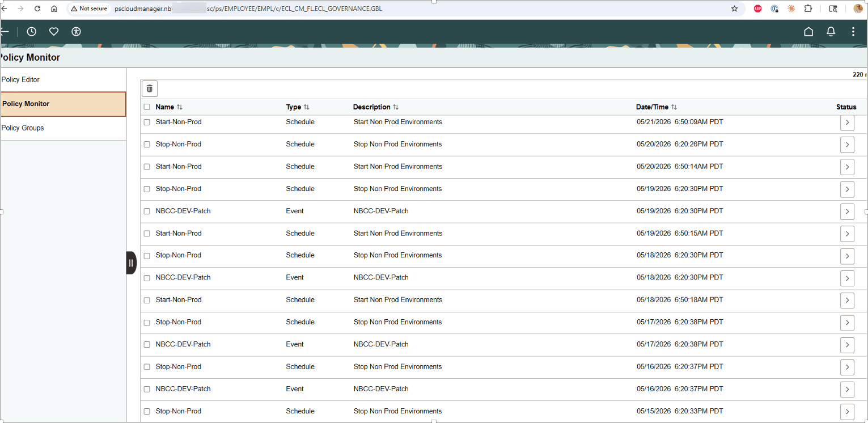
Task: Check the NBCC-DEV-Patch 05/17/2026 row checkbox
Action: [x=147, y=345]
